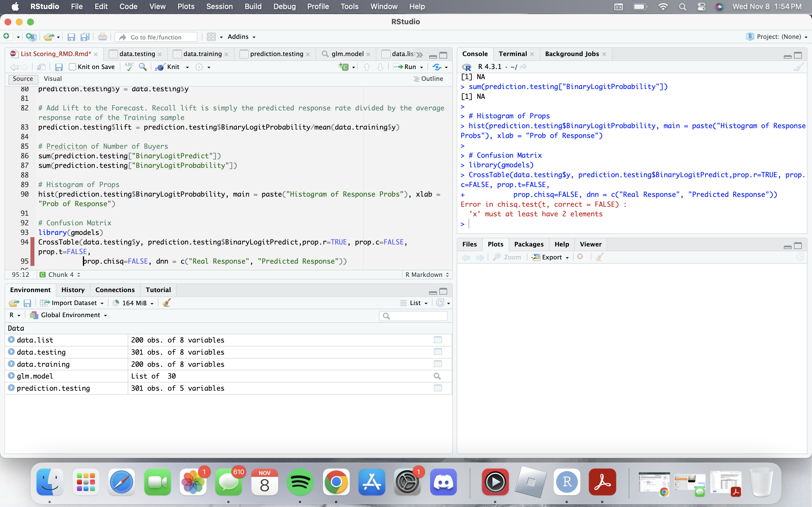Clear environment objects with broom icon

point(166,303)
